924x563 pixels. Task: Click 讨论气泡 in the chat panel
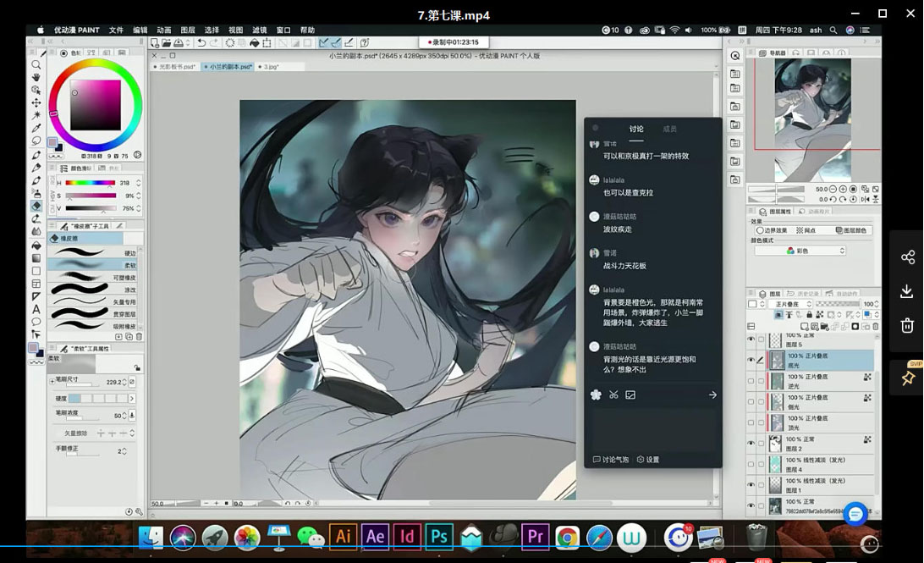611,459
